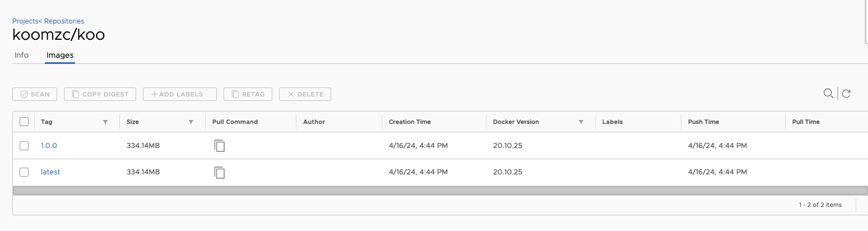Switch to the Info tab
The height and width of the screenshot is (231, 868).
(x=21, y=56)
